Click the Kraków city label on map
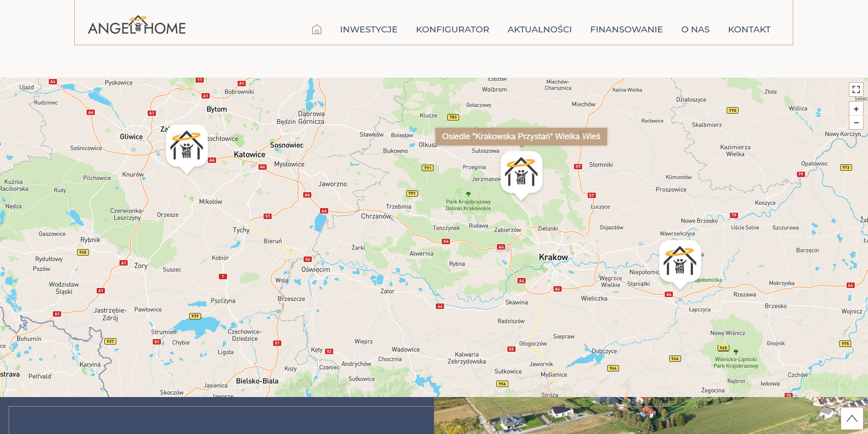 pos(553,257)
